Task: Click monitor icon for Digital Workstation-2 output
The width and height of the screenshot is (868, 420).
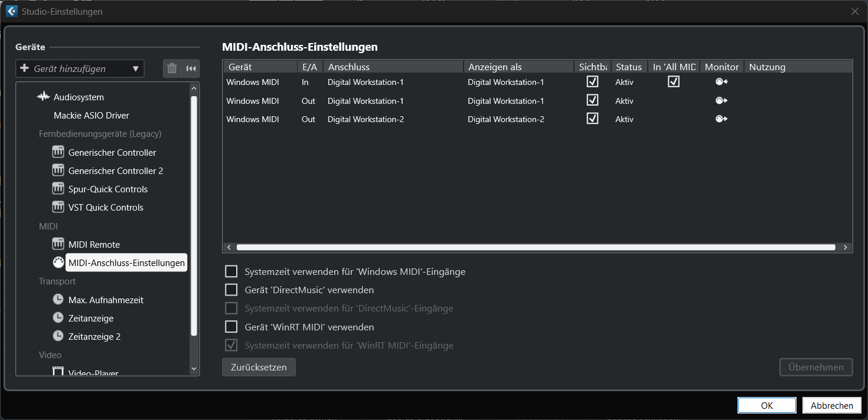Action: (x=721, y=119)
